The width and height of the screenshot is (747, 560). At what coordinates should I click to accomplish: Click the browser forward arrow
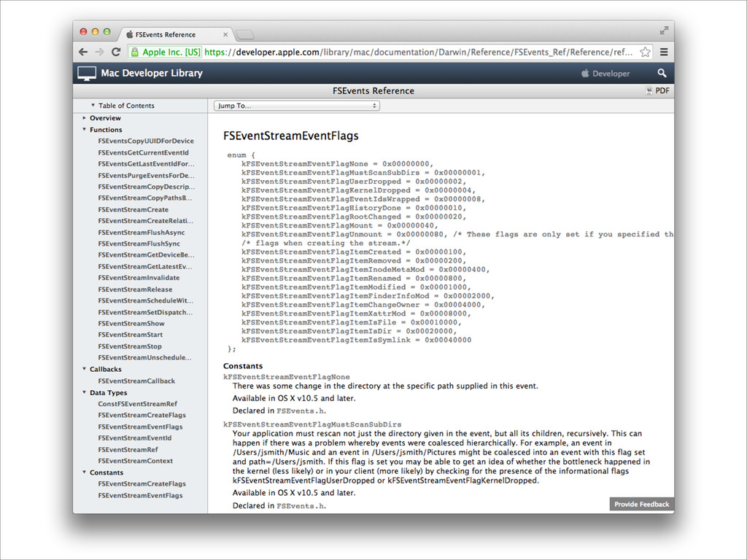point(99,52)
